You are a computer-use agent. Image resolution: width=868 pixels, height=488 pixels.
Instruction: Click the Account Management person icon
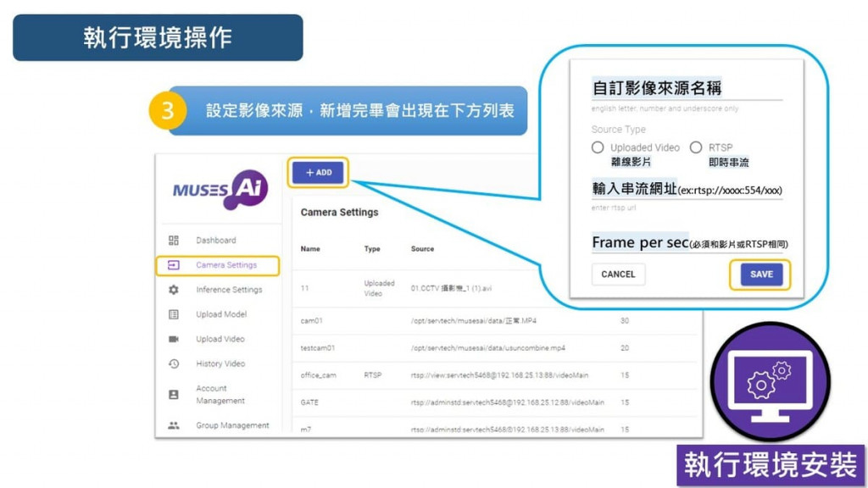(x=173, y=395)
